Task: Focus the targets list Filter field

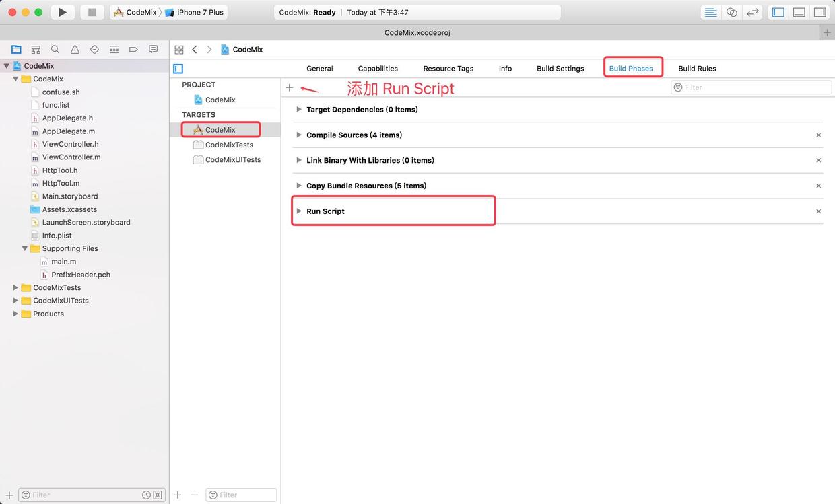Action: point(241,495)
